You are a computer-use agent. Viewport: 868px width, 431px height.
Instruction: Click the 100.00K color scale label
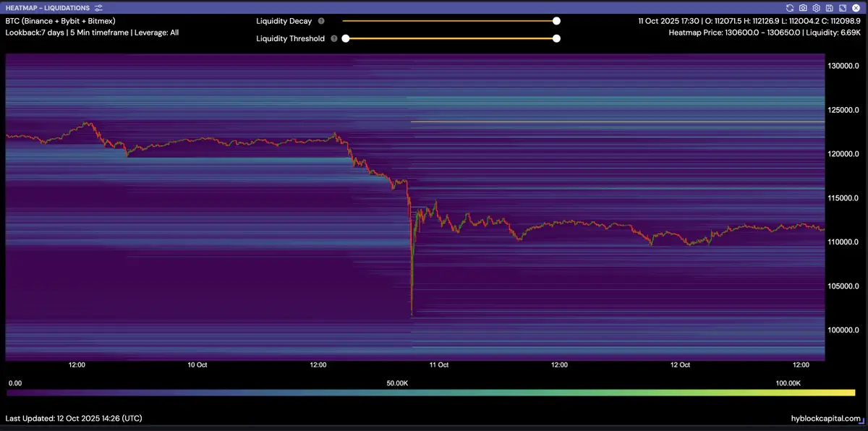788,383
